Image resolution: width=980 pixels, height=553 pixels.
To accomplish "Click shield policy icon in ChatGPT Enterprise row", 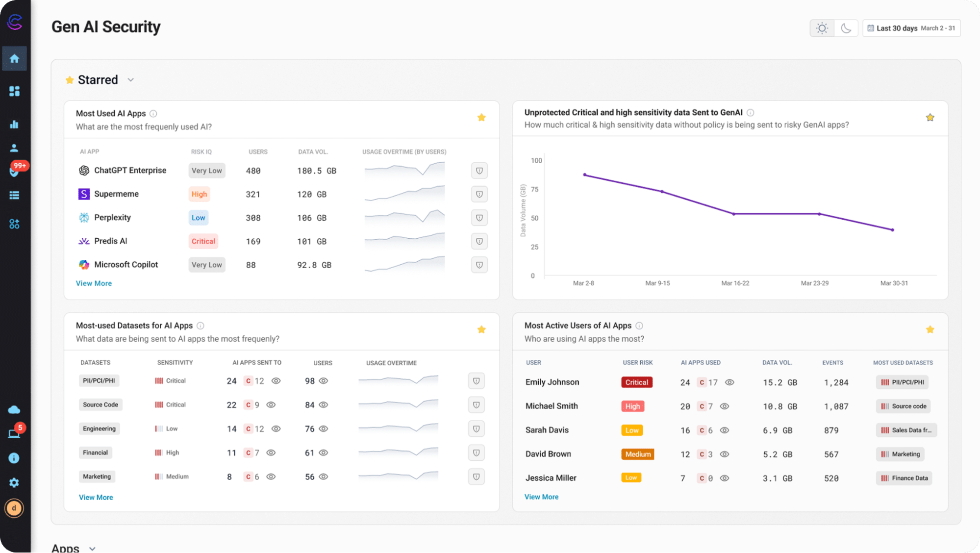I will (479, 171).
